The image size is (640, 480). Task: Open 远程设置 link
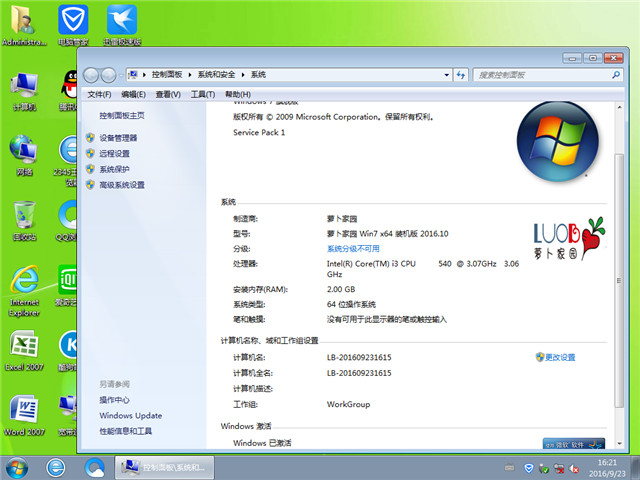[x=114, y=153]
